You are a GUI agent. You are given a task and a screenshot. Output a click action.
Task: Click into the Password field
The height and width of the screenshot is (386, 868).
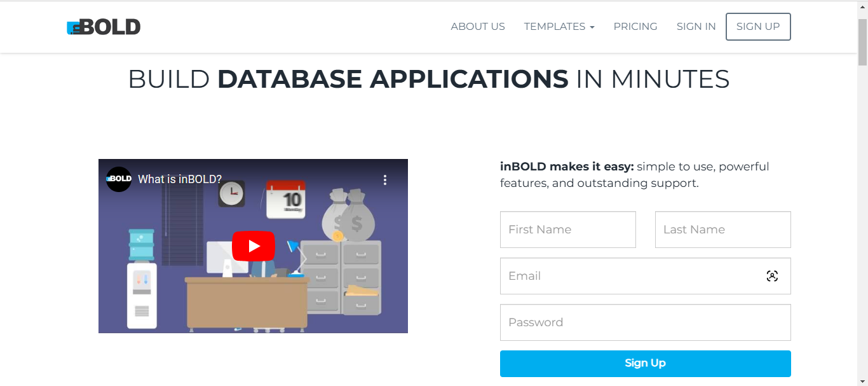646,322
